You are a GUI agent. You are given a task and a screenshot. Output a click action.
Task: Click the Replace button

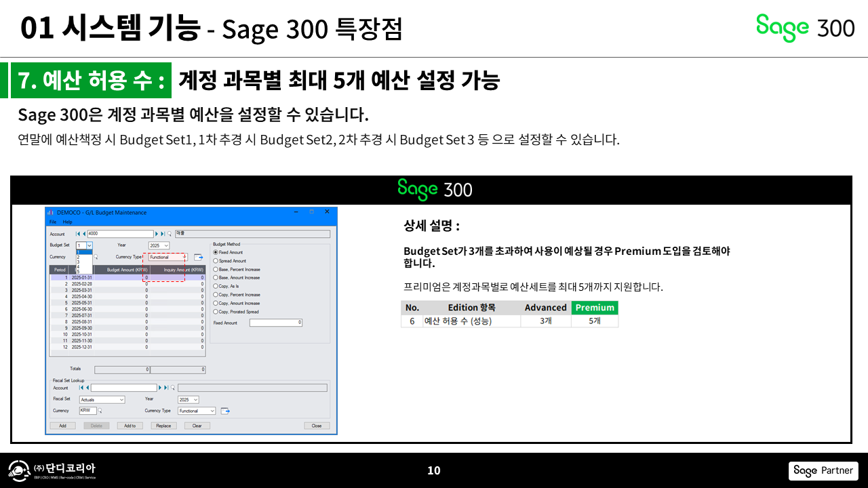coord(163,426)
